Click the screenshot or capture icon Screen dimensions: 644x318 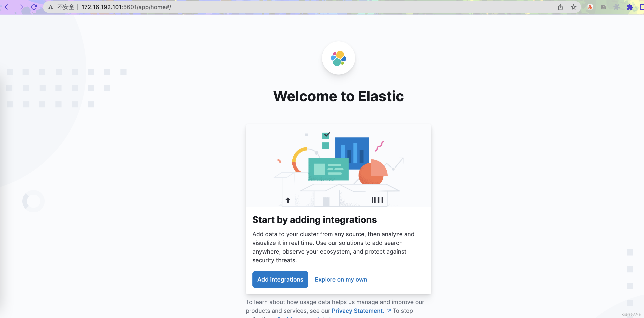(604, 7)
